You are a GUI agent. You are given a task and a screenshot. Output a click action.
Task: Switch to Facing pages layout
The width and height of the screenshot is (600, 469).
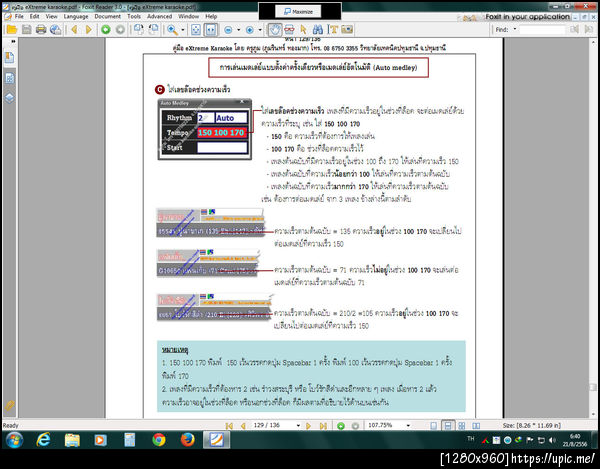476,426
